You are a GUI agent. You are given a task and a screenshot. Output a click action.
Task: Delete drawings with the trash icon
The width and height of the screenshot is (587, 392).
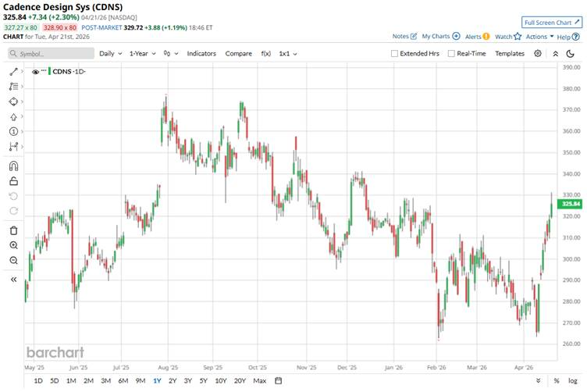(13, 230)
